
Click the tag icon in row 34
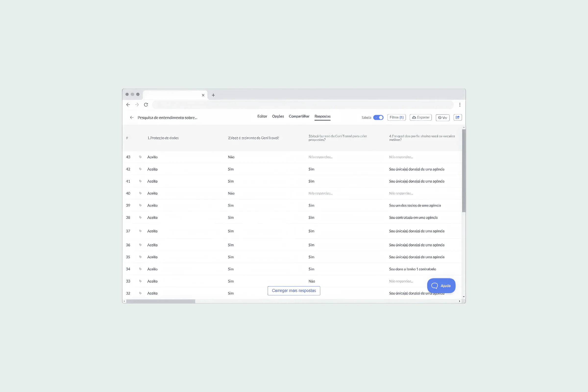(x=140, y=269)
